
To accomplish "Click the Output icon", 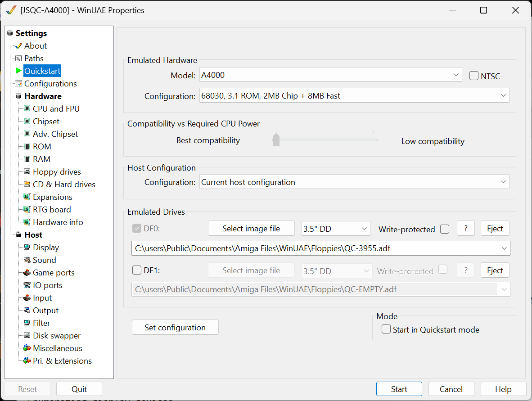I will [27, 310].
